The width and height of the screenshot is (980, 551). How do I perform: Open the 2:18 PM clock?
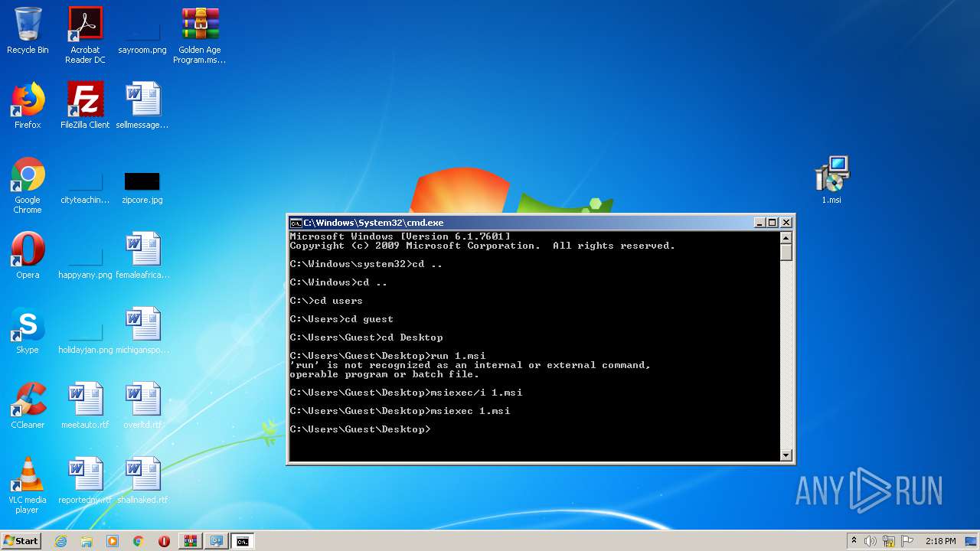coord(940,541)
